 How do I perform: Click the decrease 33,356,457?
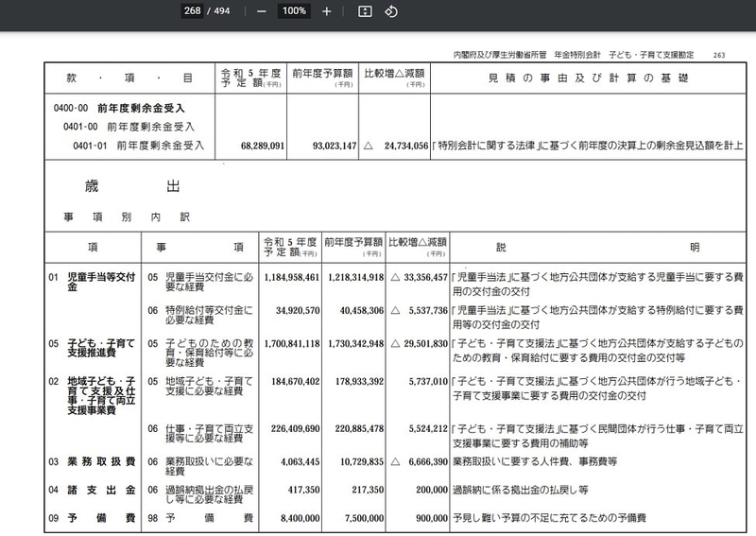(425, 277)
